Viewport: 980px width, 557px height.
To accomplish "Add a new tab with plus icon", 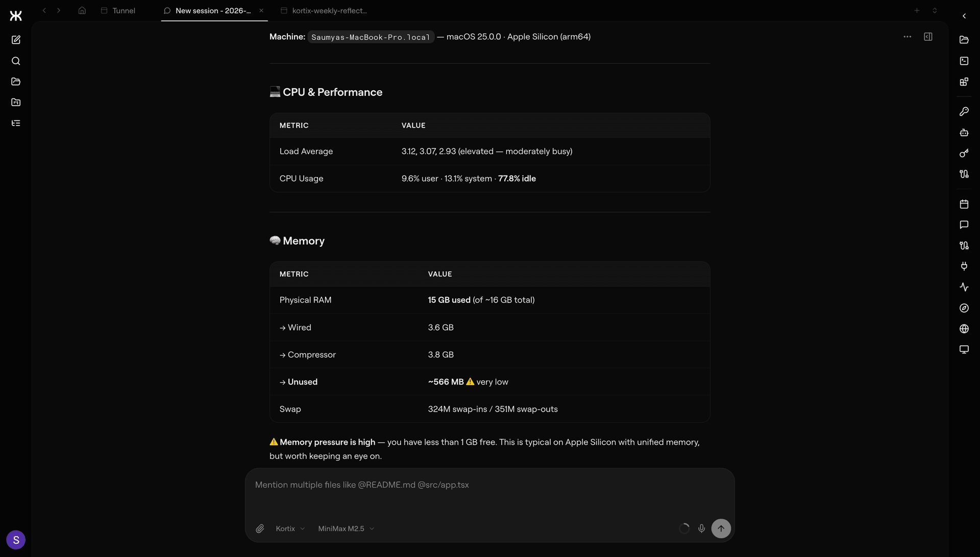I will [x=917, y=10].
